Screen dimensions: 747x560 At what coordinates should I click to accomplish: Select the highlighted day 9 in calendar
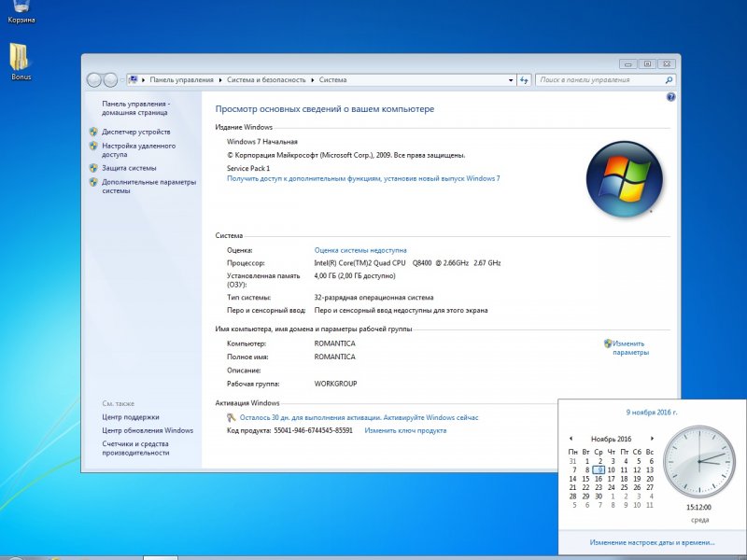pos(599,470)
